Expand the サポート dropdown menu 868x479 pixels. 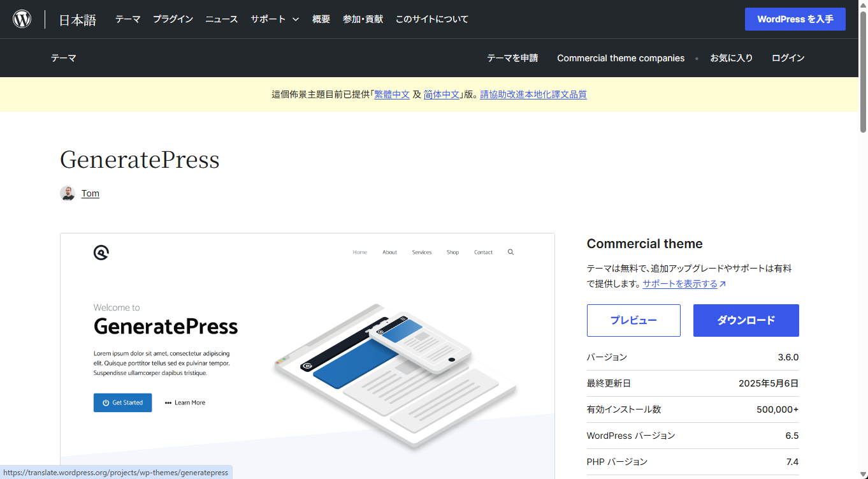point(275,19)
